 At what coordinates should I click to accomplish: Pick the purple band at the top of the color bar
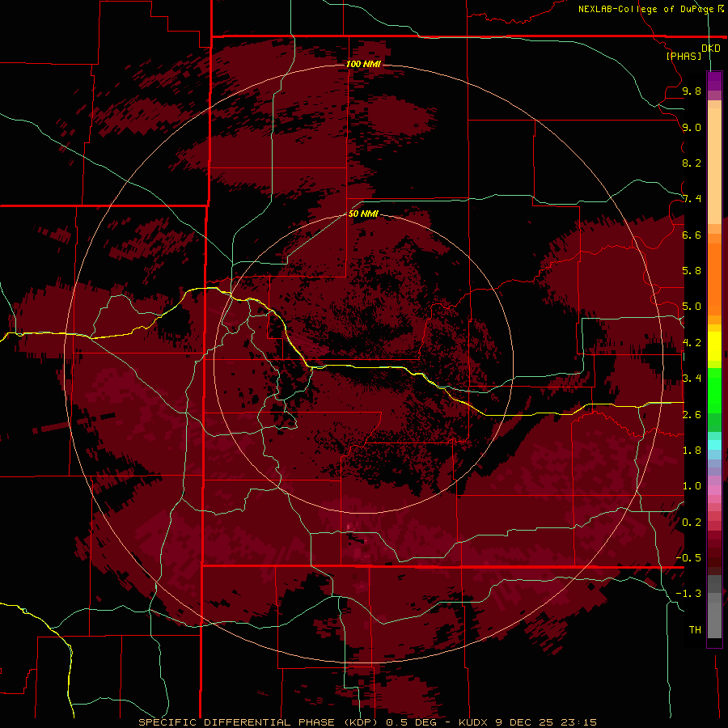tap(714, 81)
